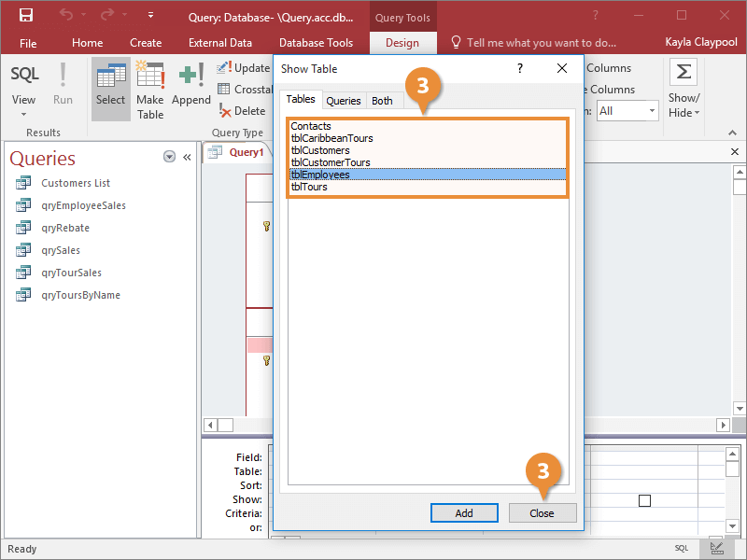
Task: Select the qryToursByName query
Action: (80, 295)
